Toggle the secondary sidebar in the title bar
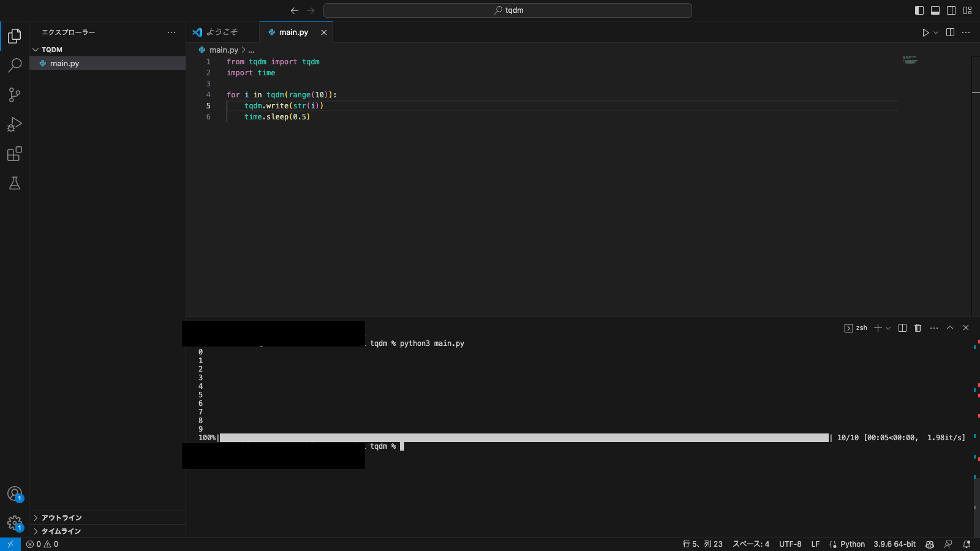 pos(950,10)
